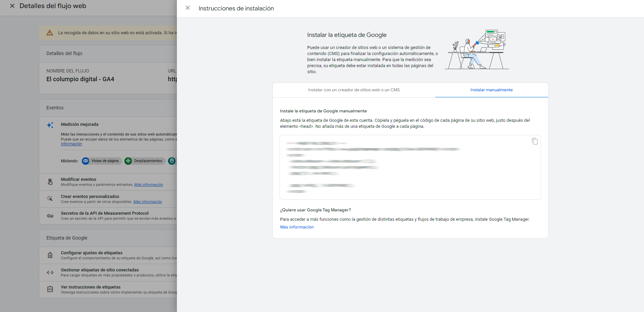Open Instalar con un creador de sitios web tab
Screen dimensions: 644x312
pos(354,90)
